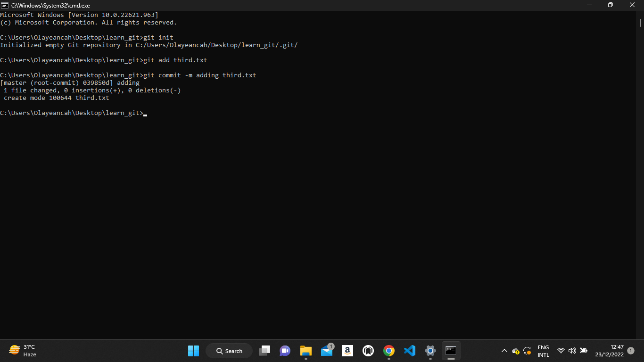
Task: Open Settings gear on the taskbar
Action: pyautogui.click(x=430, y=351)
